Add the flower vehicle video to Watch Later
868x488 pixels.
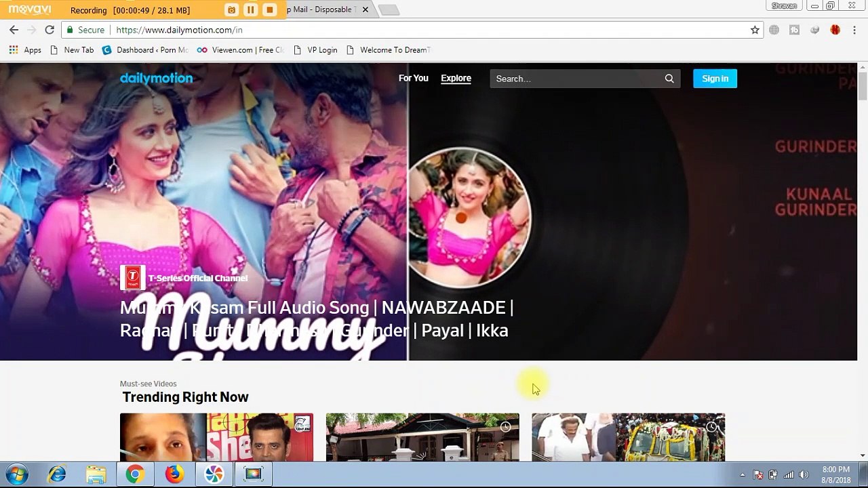(711, 426)
